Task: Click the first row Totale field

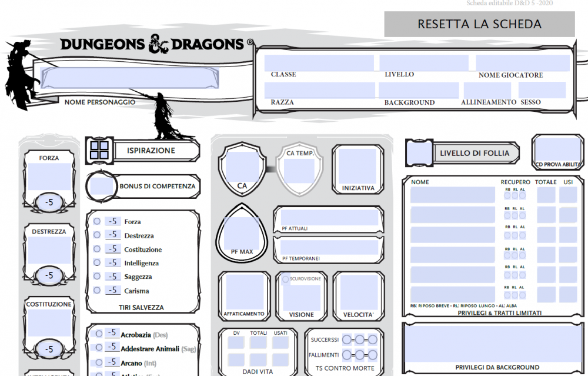Action: pos(546,195)
